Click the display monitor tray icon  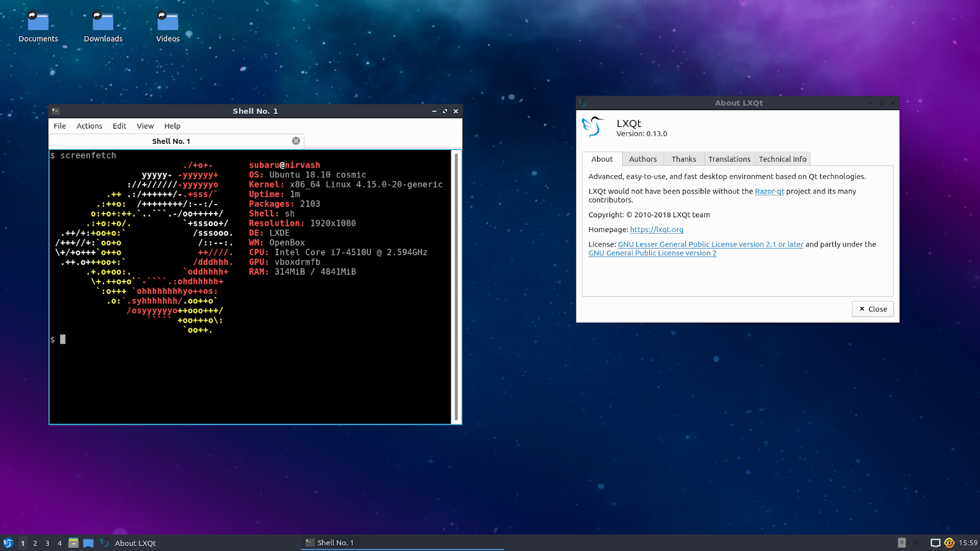[935, 542]
